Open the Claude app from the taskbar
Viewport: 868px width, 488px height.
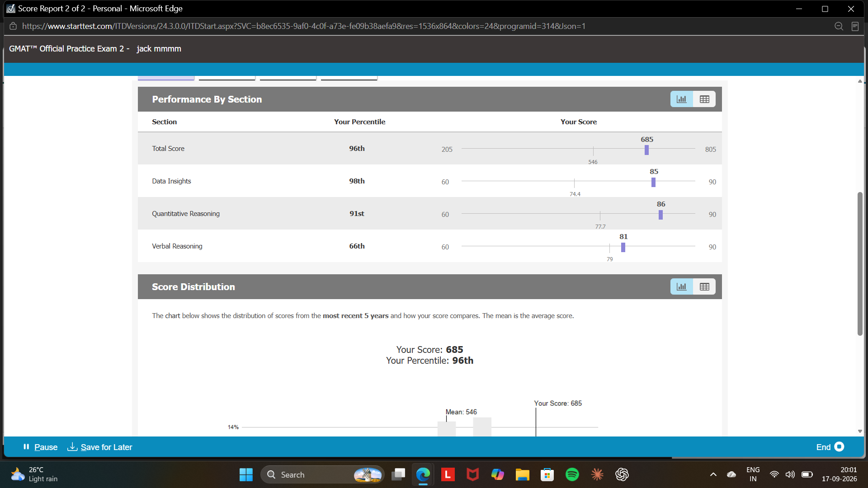(x=597, y=474)
